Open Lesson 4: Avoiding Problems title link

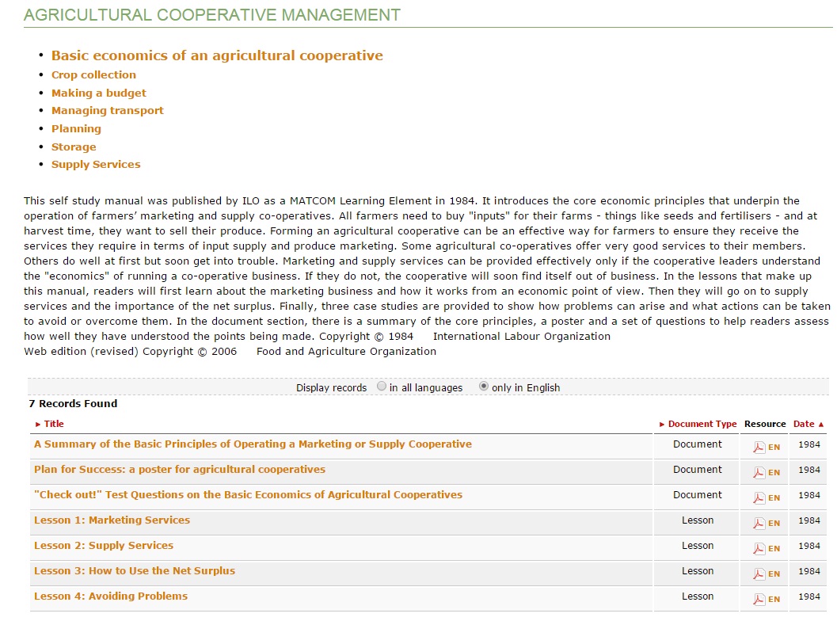click(x=111, y=596)
